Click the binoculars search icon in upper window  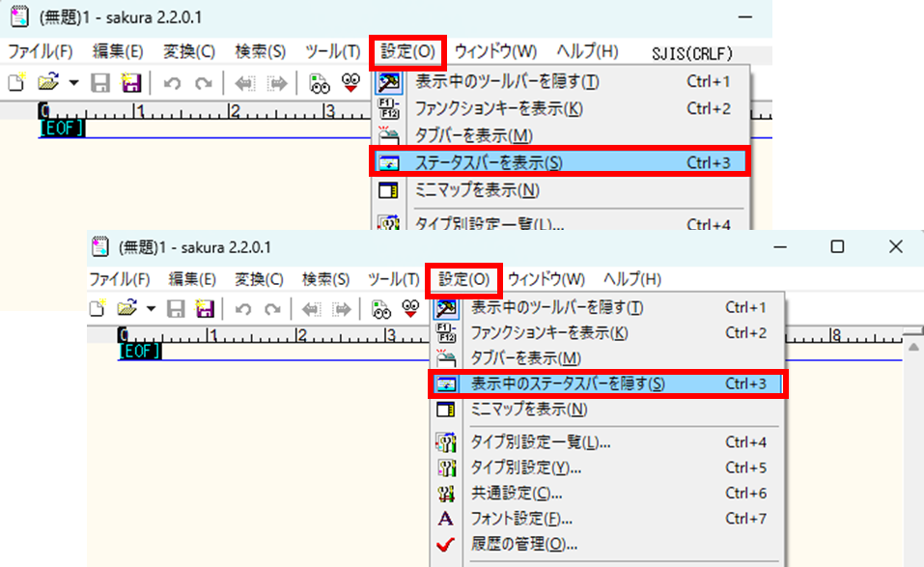tap(320, 84)
